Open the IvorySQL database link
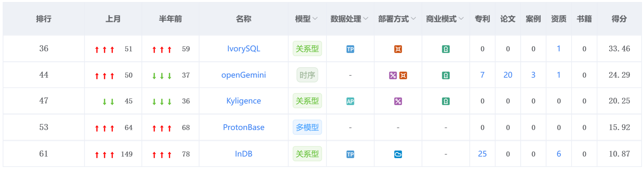This screenshot has height=169, width=644. (244, 49)
